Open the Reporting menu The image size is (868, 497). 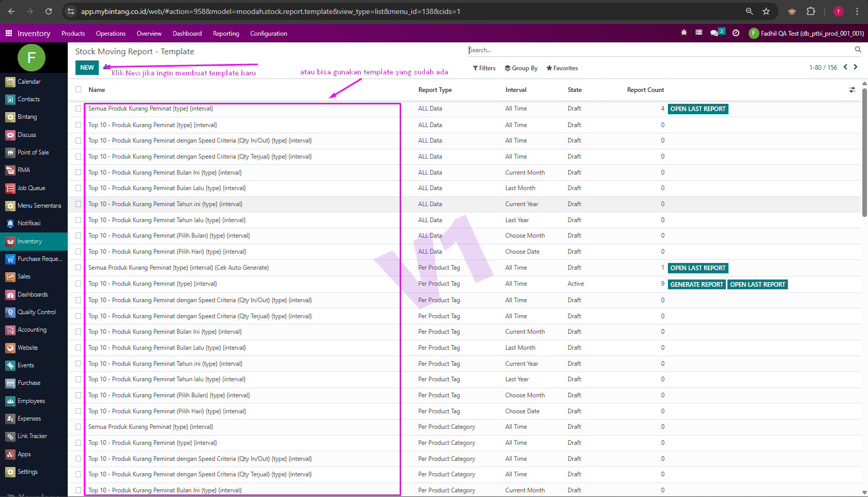tap(226, 34)
